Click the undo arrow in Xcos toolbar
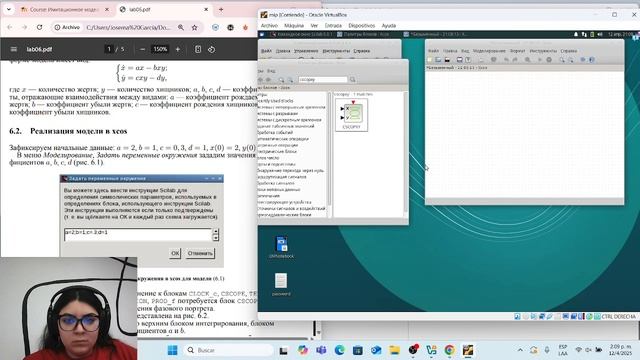Viewport: 640px width, 360px height. 506,60
